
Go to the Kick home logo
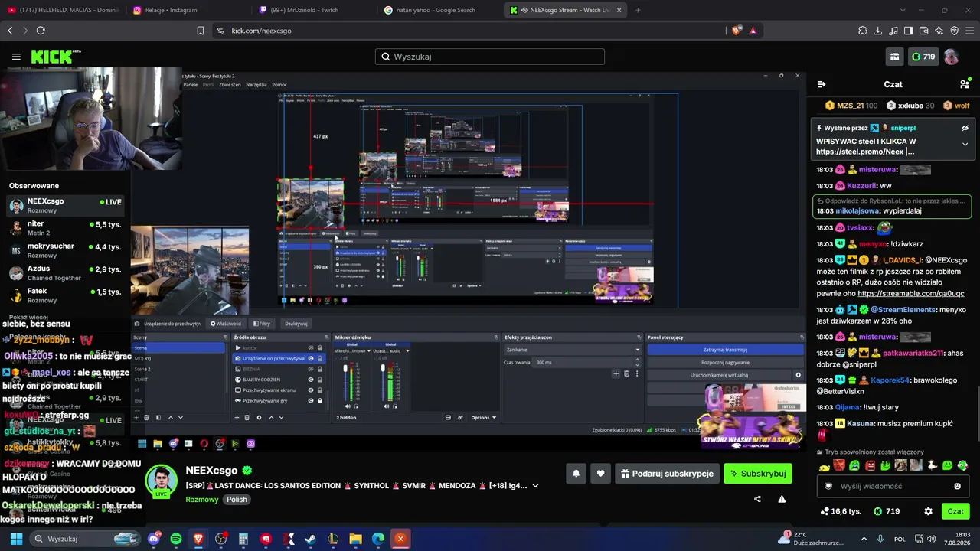tap(55, 57)
